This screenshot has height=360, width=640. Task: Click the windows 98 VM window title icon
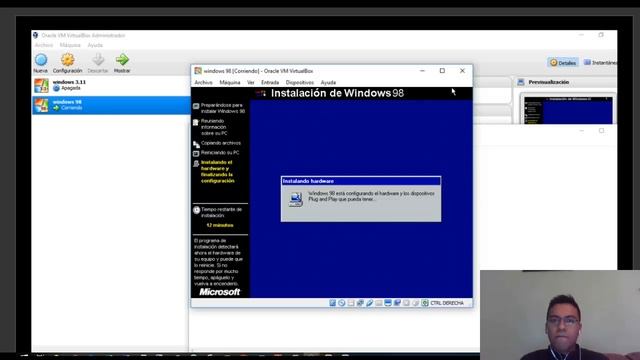coord(198,71)
